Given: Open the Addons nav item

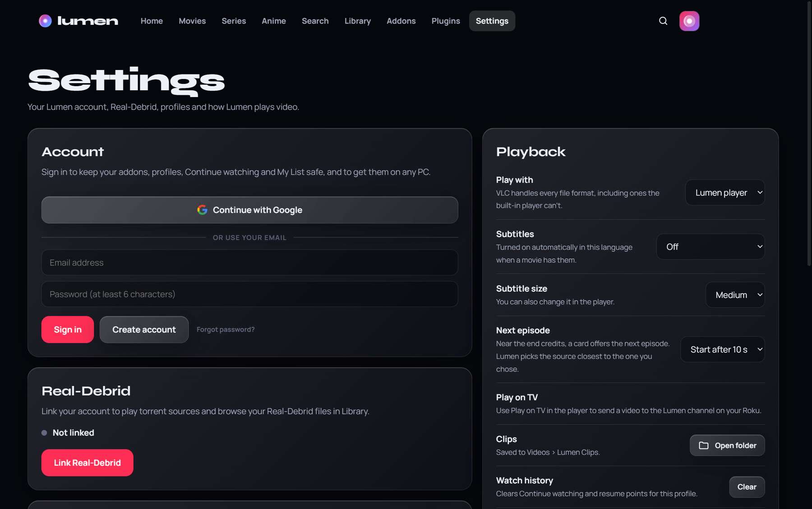Looking at the screenshot, I should (x=401, y=21).
